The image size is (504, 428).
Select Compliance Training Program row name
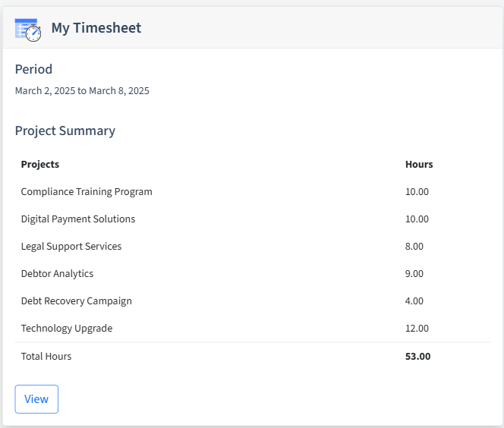pyautogui.click(x=87, y=191)
